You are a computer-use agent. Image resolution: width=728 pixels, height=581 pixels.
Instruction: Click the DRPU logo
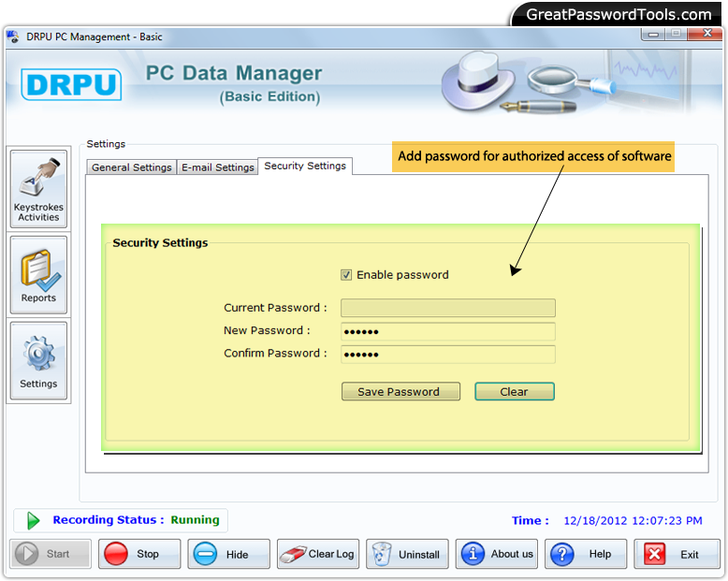pos(71,84)
